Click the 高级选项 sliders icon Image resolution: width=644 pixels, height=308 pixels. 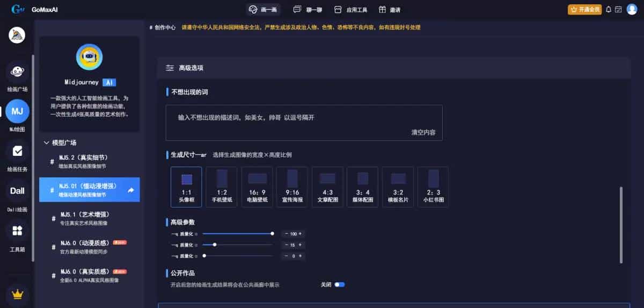coord(170,68)
